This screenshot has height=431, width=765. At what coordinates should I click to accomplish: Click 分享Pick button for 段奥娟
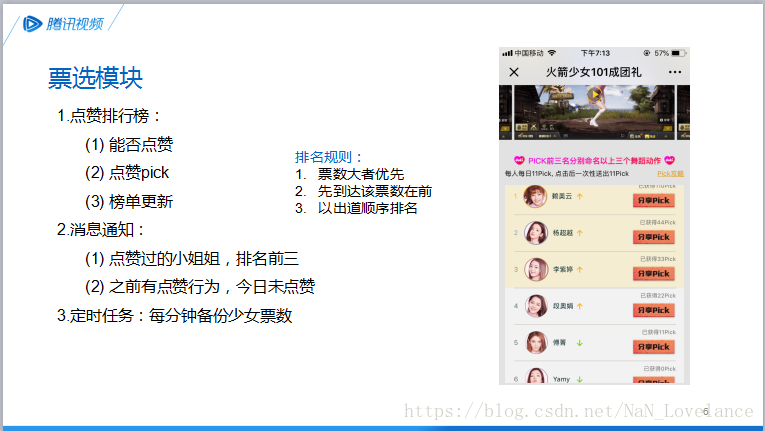tap(654, 310)
